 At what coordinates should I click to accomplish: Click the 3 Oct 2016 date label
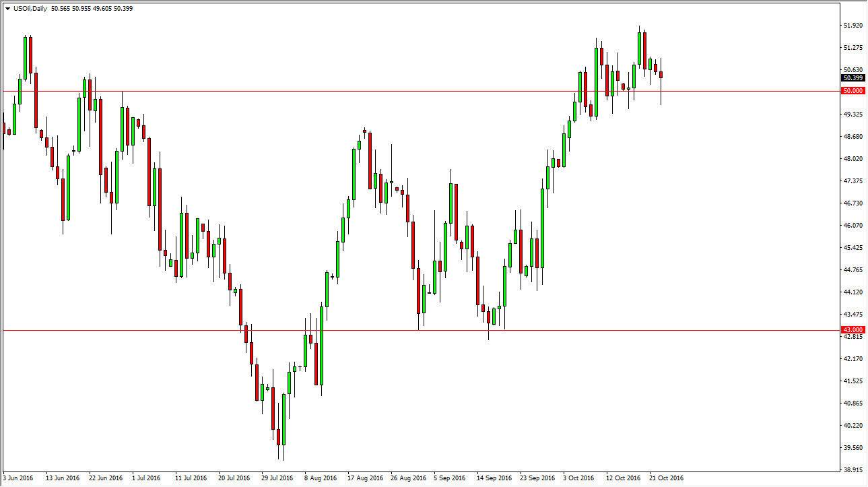[578, 478]
